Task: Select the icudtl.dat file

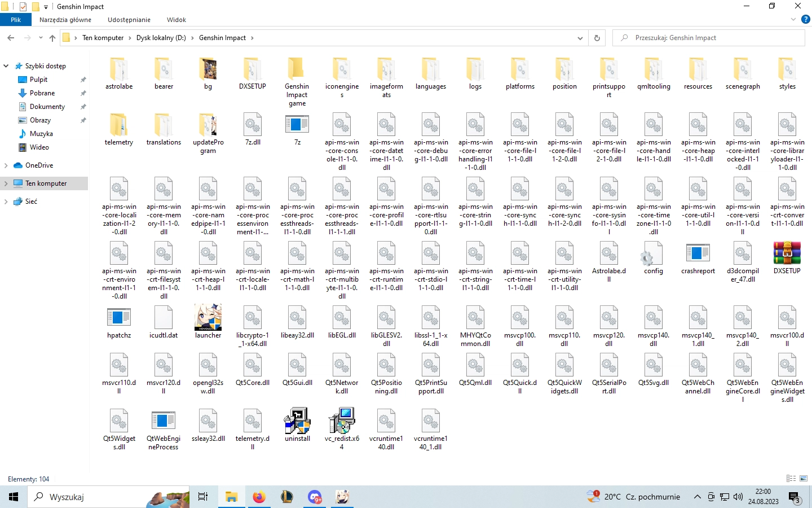Action: tap(164, 322)
